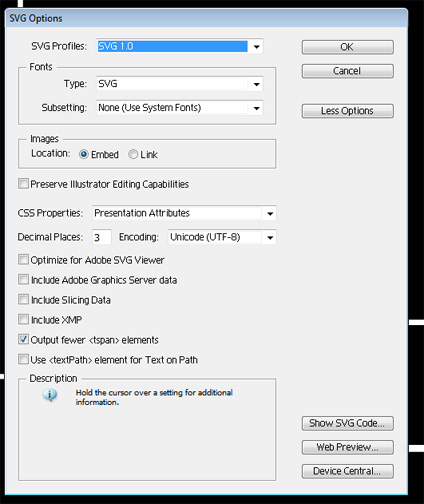Image resolution: width=424 pixels, height=504 pixels.
Task: Click the SVG Options title bar
Action: tap(207, 18)
